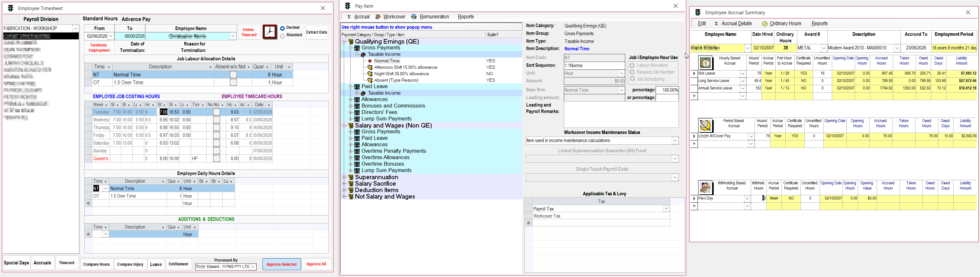Tick the Queen's holiday row checkbox
The height and width of the screenshot is (277, 980).
pyautogui.click(x=217, y=159)
